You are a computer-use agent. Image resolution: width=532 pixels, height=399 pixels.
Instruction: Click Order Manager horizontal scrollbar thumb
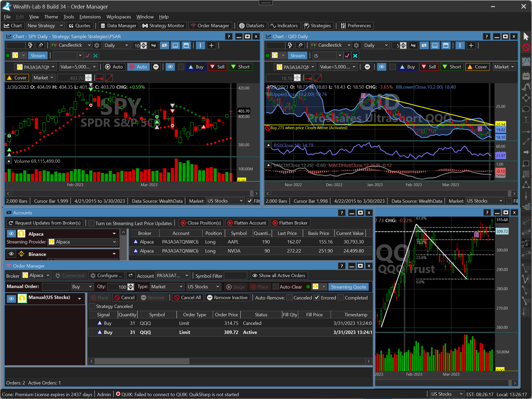click(142, 361)
